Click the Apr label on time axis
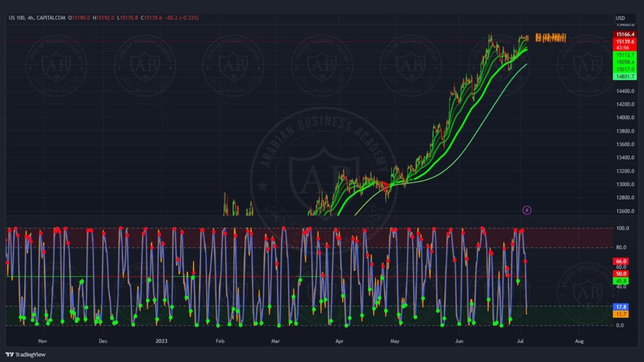 click(339, 341)
